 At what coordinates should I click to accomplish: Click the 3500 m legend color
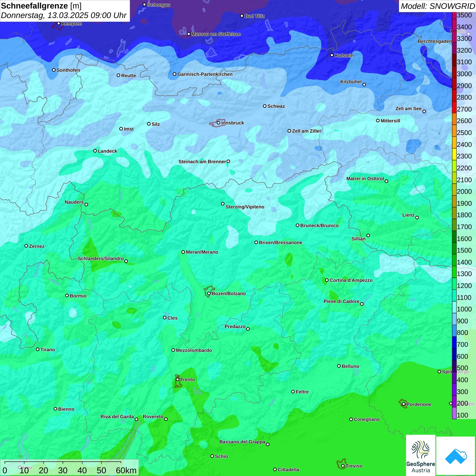(454, 16)
